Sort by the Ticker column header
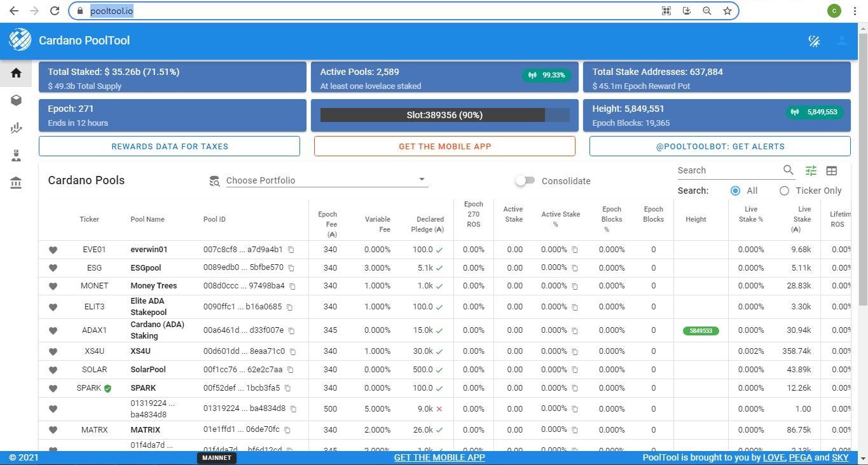The width and height of the screenshot is (868, 465). point(89,219)
